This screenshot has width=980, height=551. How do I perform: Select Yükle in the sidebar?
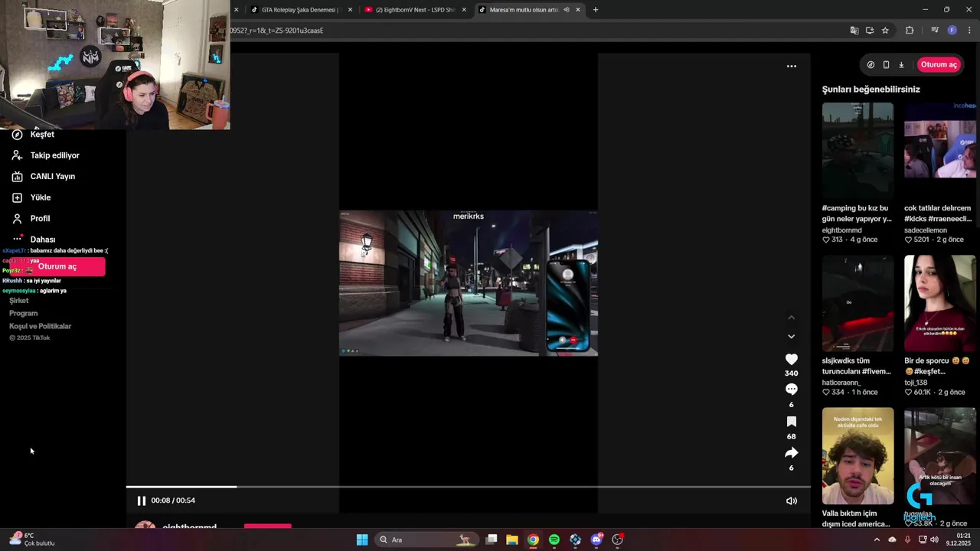tap(41, 197)
